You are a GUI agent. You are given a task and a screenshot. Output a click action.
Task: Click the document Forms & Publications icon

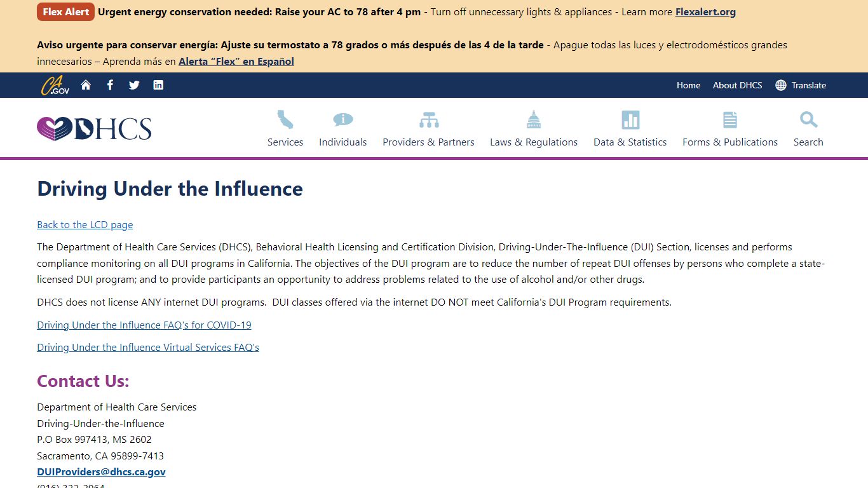tap(730, 119)
